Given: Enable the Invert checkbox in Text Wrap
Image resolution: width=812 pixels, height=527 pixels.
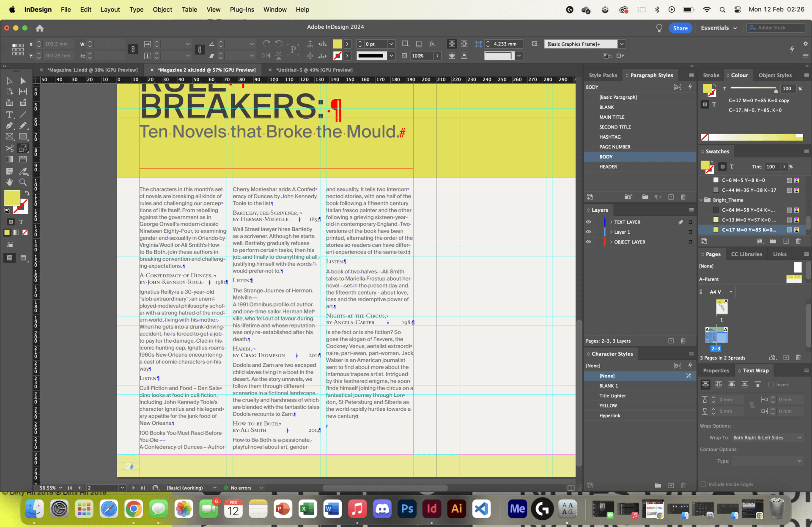Looking at the screenshot, I should coord(771,385).
